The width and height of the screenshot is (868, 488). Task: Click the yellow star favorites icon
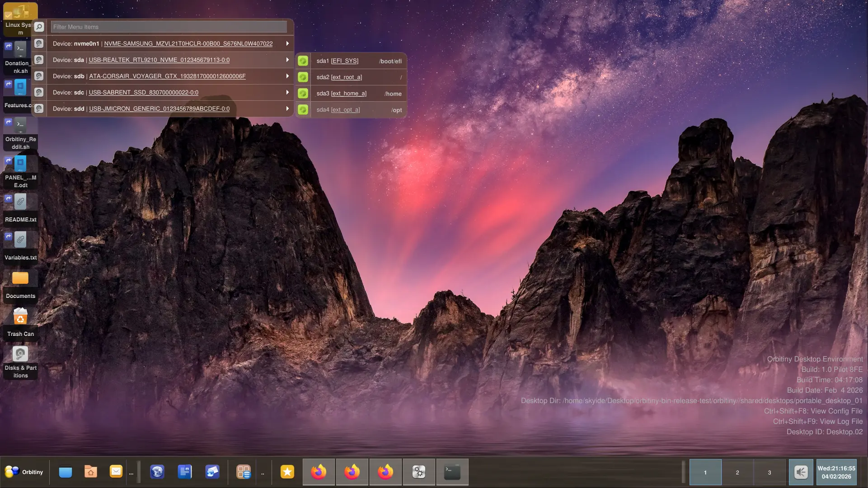point(287,472)
